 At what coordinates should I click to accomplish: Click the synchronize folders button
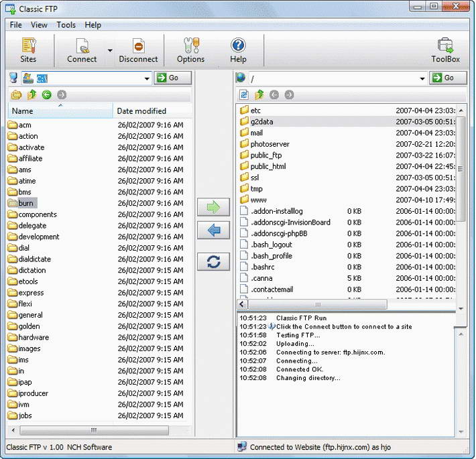point(213,261)
